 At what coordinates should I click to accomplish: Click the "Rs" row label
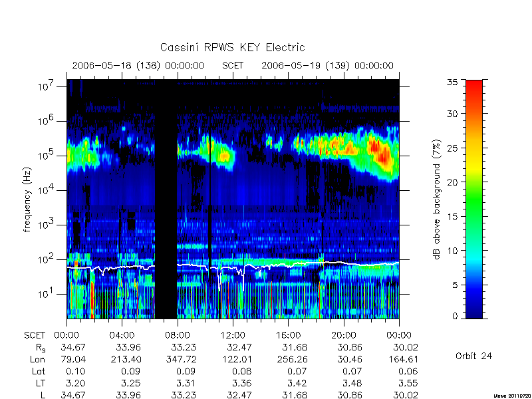(41, 348)
